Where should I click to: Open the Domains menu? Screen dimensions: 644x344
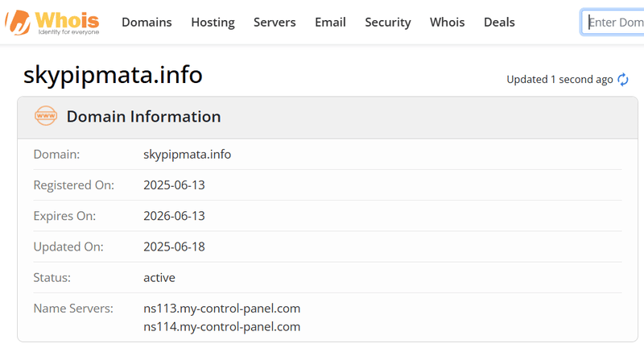[147, 23]
